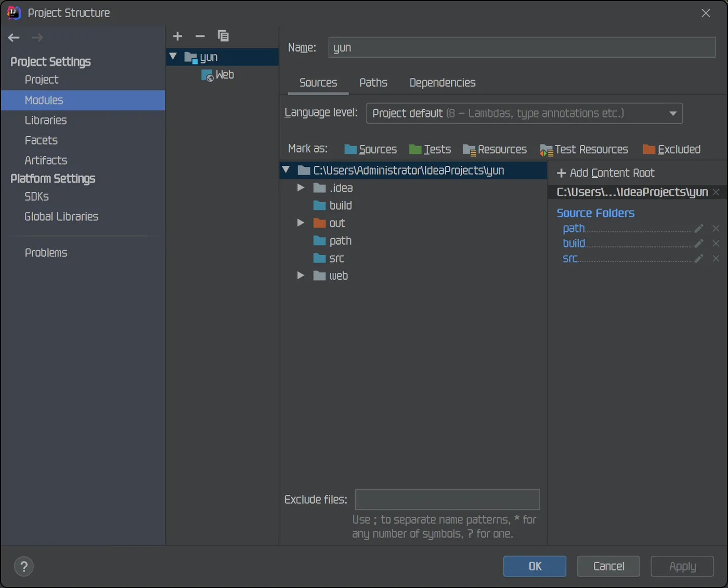This screenshot has height=588, width=728.
Task: Mark selected folder as Excluded
Action: point(672,150)
